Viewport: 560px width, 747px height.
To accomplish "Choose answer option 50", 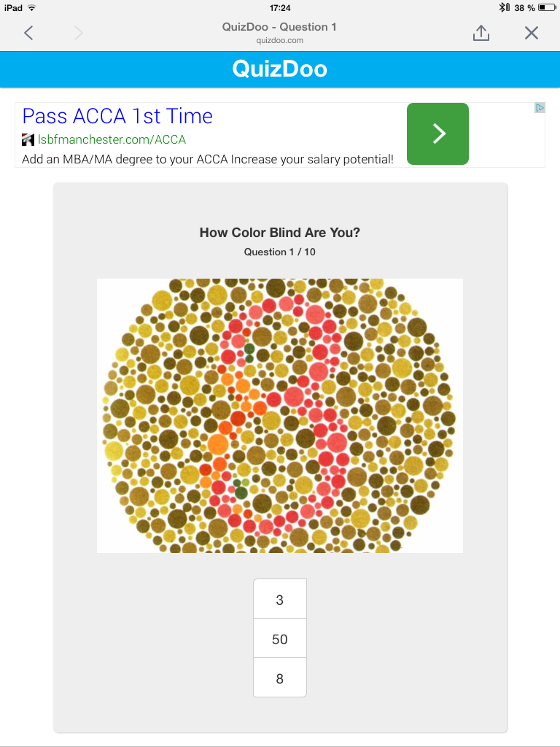I will pyautogui.click(x=280, y=639).
